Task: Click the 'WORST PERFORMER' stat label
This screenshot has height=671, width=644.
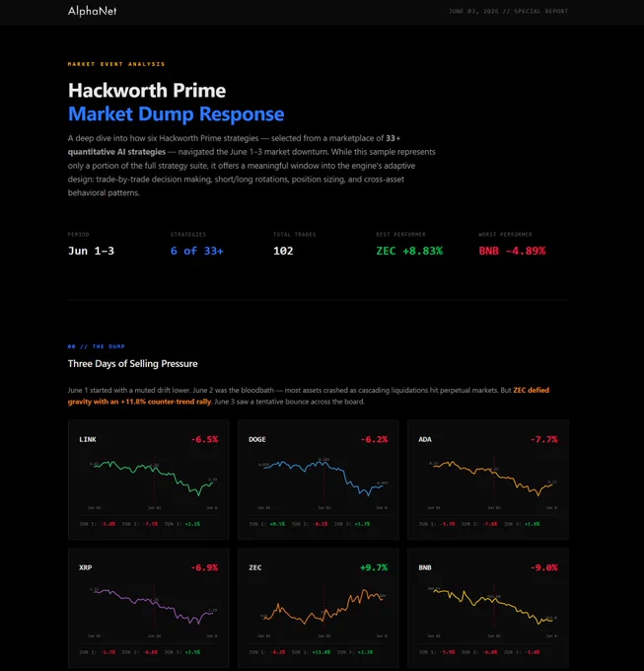Action: (x=505, y=235)
